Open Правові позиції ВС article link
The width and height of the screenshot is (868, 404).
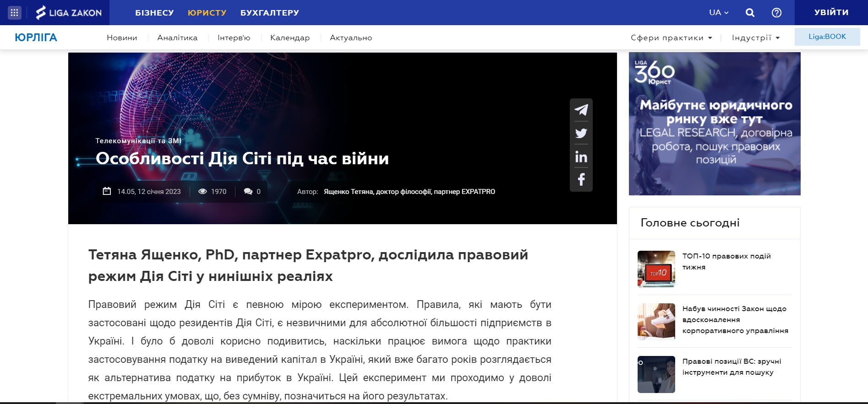coord(732,367)
